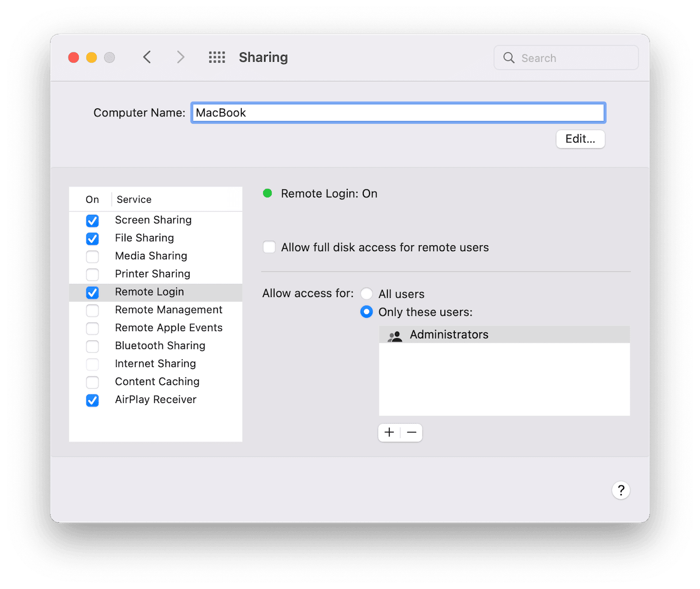Image resolution: width=700 pixels, height=589 pixels.
Task: Check Allow full disk access for remote users
Action: (269, 247)
